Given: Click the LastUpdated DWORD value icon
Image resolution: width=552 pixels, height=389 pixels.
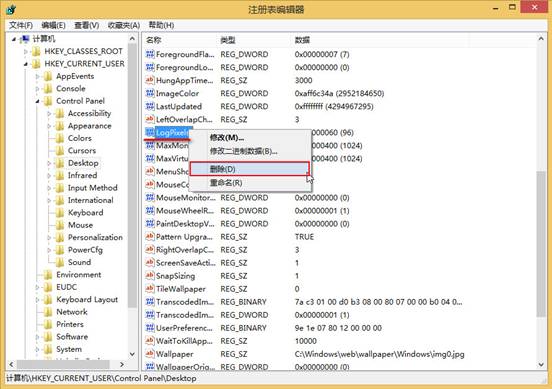Looking at the screenshot, I should pyautogui.click(x=150, y=106).
